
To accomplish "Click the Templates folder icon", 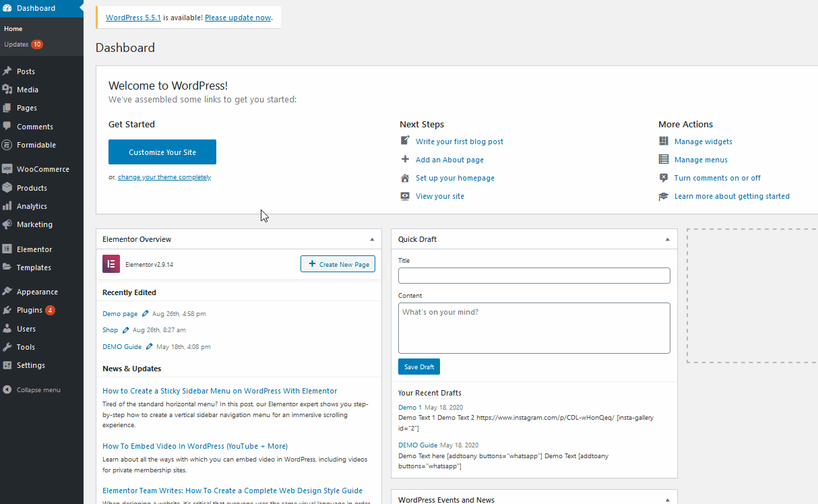I will click(x=7, y=267).
